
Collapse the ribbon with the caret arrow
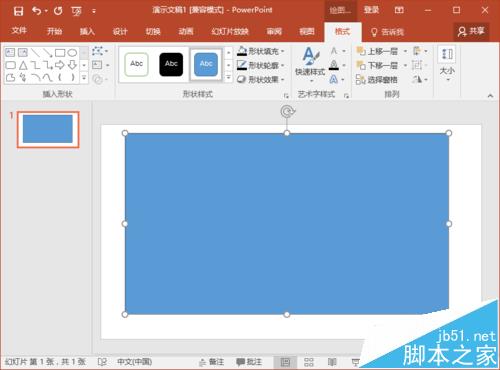tap(490, 96)
